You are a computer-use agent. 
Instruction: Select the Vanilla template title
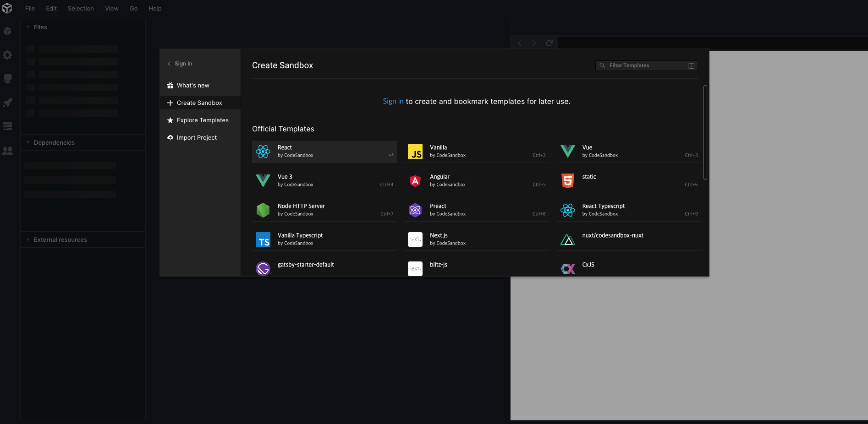pyautogui.click(x=438, y=147)
